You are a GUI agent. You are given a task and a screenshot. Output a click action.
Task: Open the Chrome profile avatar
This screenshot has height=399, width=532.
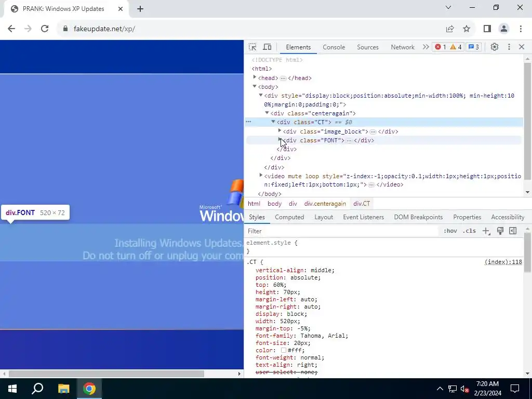click(504, 29)
